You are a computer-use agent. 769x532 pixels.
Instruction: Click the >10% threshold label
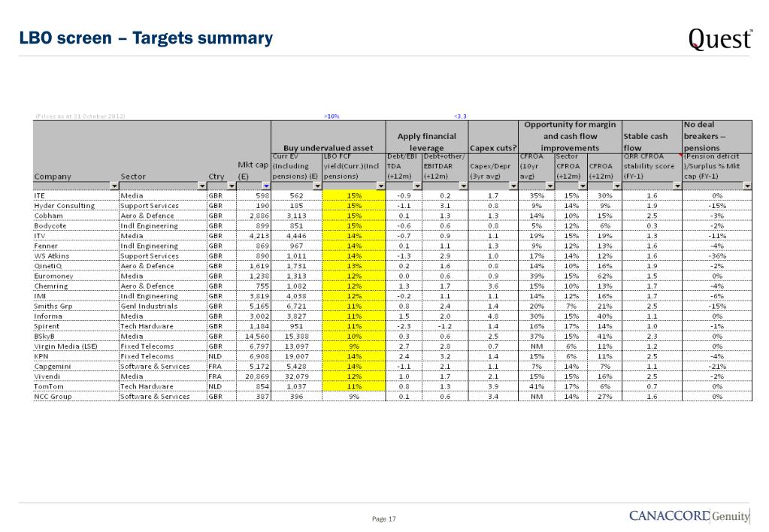pos(332,116)
